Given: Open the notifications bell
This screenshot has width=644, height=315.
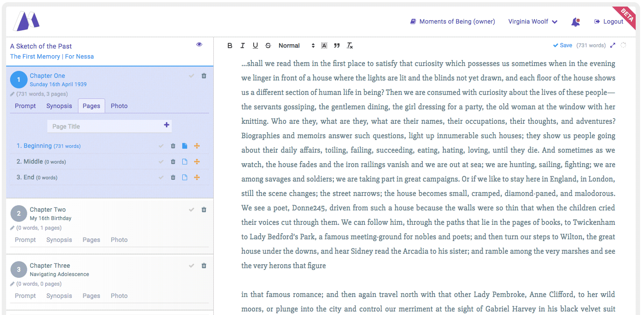Looking at the screenshot, I should point(576,22).
